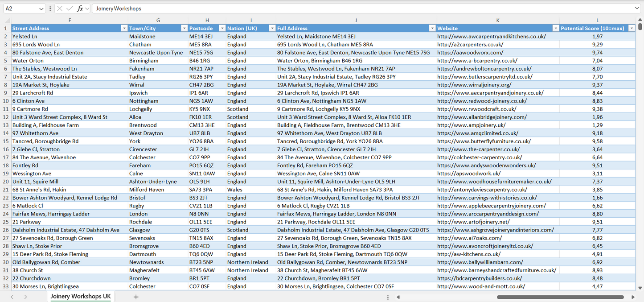Open the Potential Score filter dropdown
Viewport: 644px width, 302px height.
pos(631,28)
